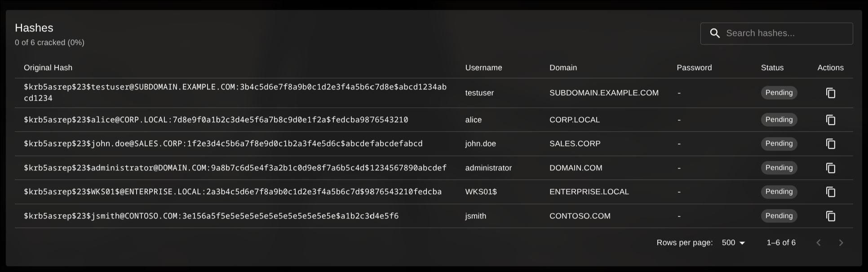Select the Pending status for testuser
This screenshot has height=272, width=868.
pyautogui.click(x=779, y=93)
